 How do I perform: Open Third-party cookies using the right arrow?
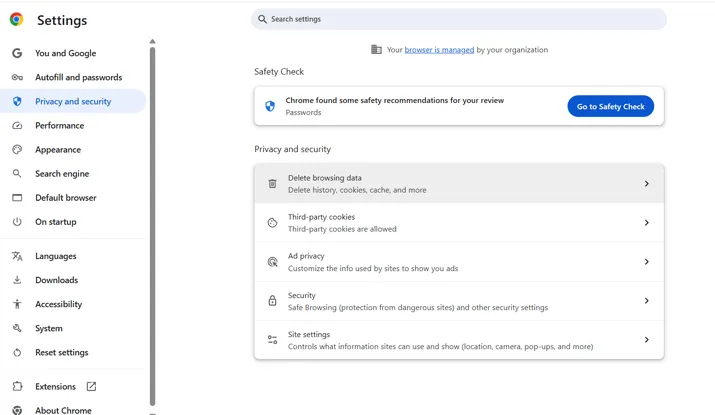point(646,223)
